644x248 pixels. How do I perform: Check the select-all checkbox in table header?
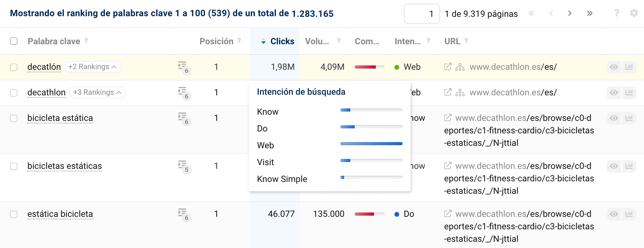tap(14, 41)
